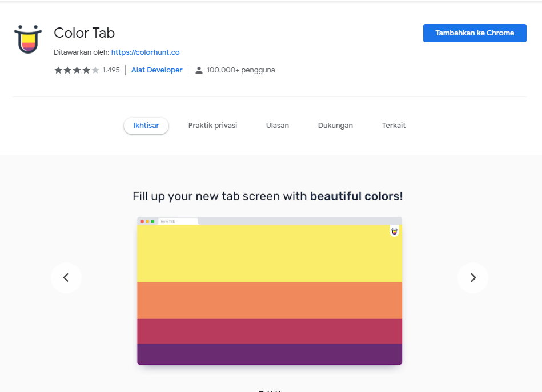Click the person icon next to pengguna count
Screen dimensions: 542x392
[198, 70]
